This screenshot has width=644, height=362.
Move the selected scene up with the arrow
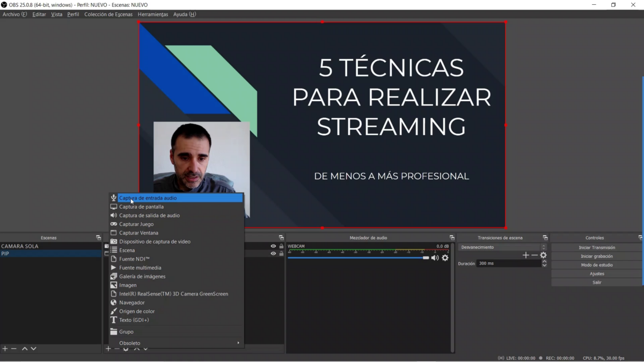(24, 349)
